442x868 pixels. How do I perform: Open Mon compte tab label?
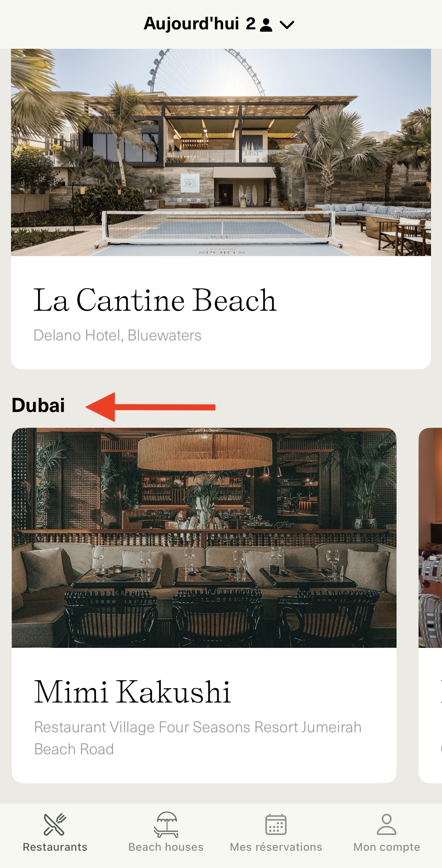tap(387, 847)
